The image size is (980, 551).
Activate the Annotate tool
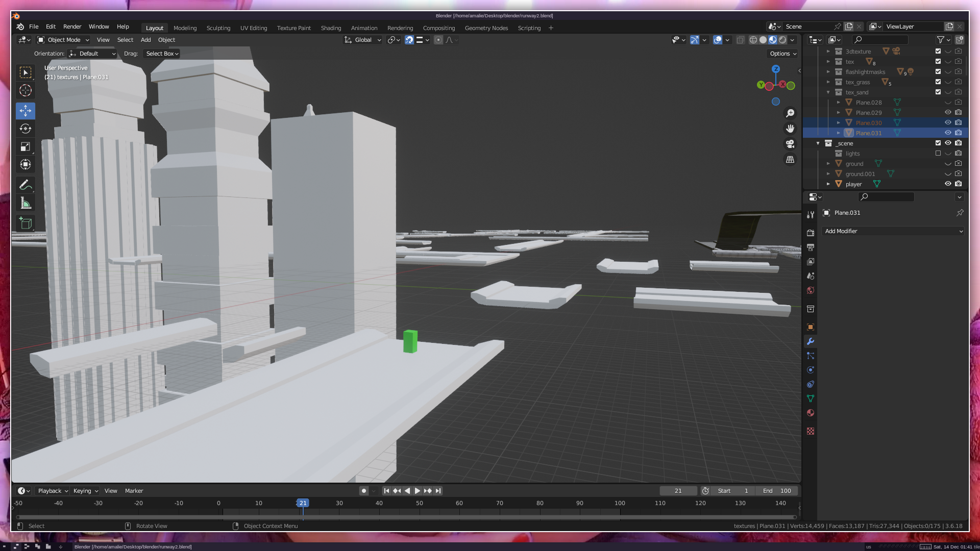click(x=25, y=185)
